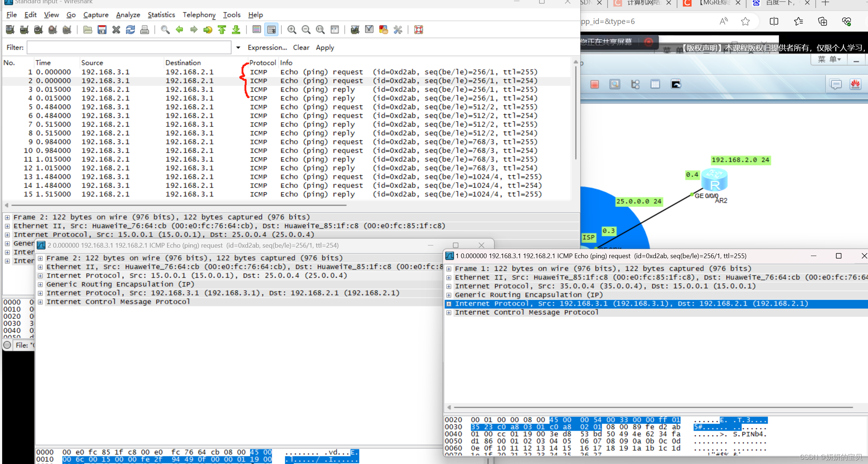Open the filter history dropdown arrow
The width and height of the screenshot is (868, 464).
click(238, 48)
